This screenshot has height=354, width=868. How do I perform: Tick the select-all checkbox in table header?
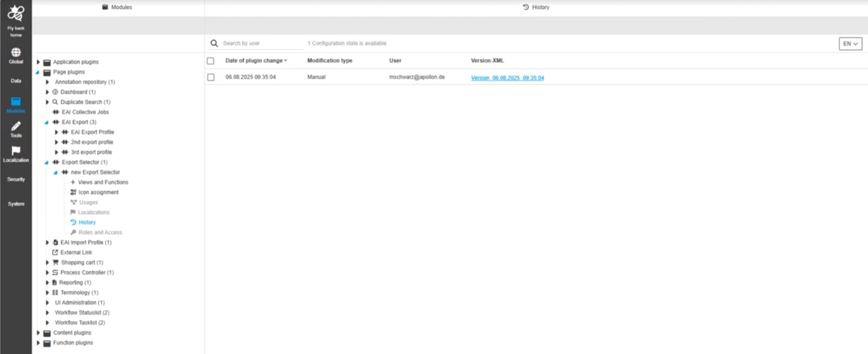point(211,61)
